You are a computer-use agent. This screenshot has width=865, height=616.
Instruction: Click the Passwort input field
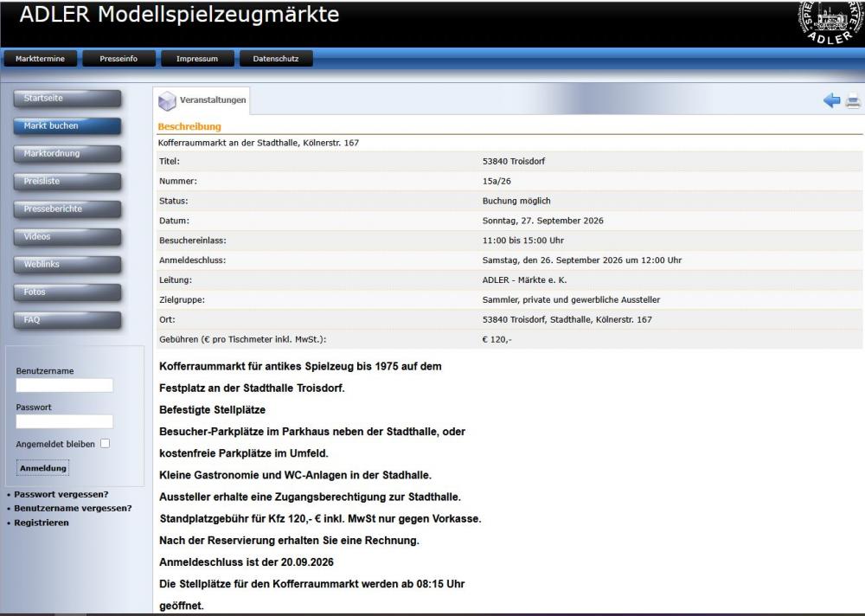coord(65,421)
